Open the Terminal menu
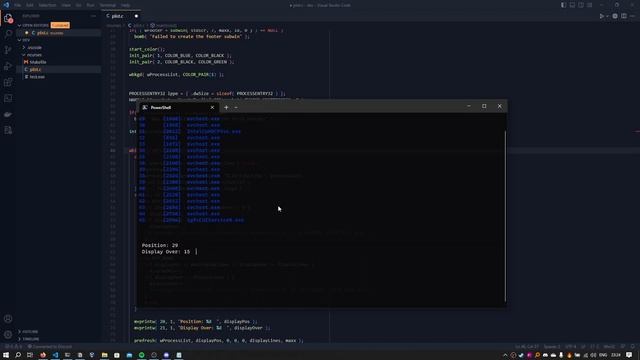Image resolution: width=640 pixels, height=360 pixels. (108, 5)
